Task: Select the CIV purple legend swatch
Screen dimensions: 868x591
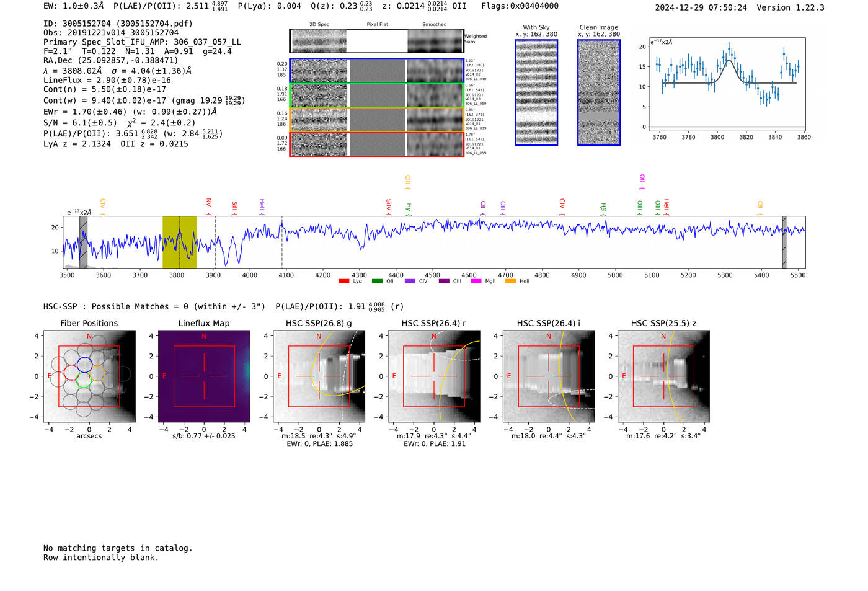Action: (x=410, y=282)
